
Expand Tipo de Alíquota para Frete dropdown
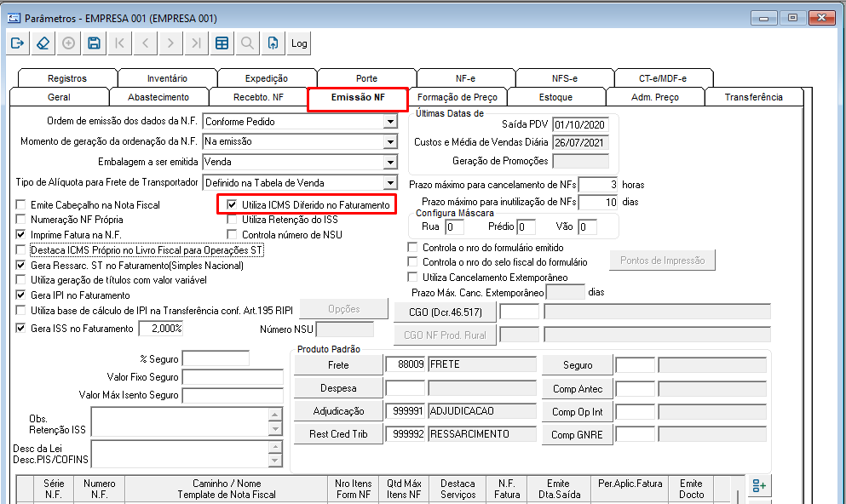click(x=391, y=183)
